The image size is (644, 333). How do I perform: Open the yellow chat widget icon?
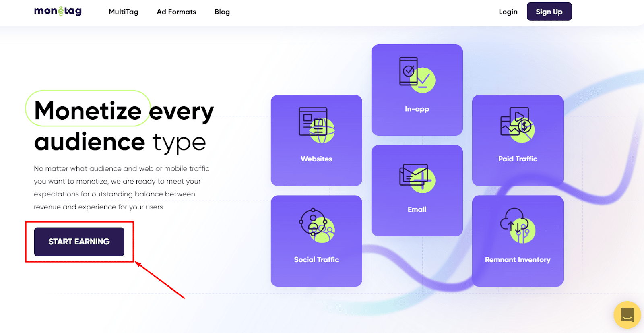[627, 315]
